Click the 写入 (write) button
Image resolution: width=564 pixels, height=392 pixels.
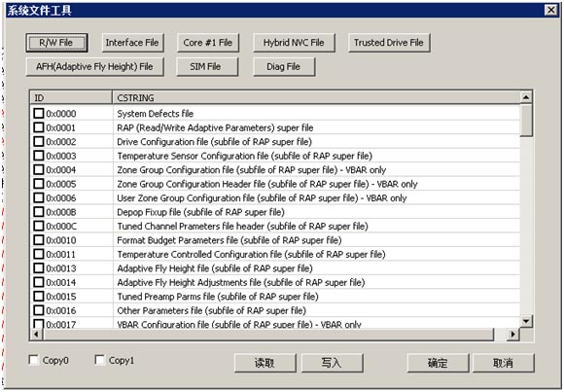pos(332,363)
